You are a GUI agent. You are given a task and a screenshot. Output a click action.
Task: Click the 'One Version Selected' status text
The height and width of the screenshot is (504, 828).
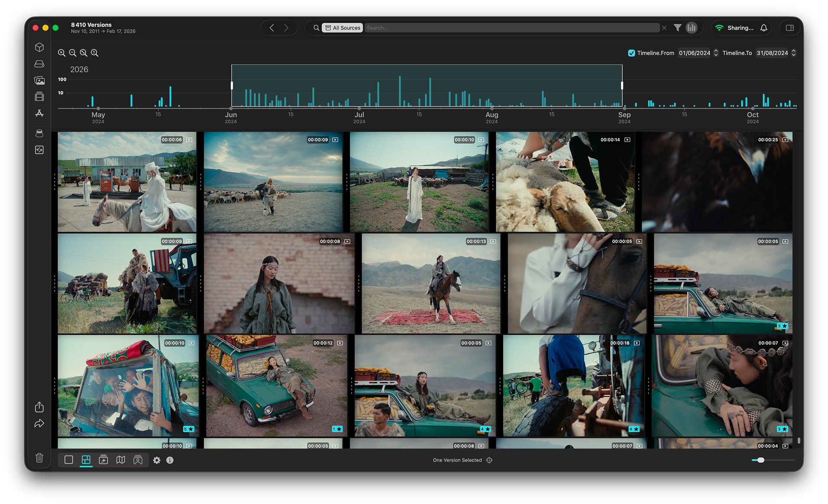pyautogui.click(x=457, y=460)
